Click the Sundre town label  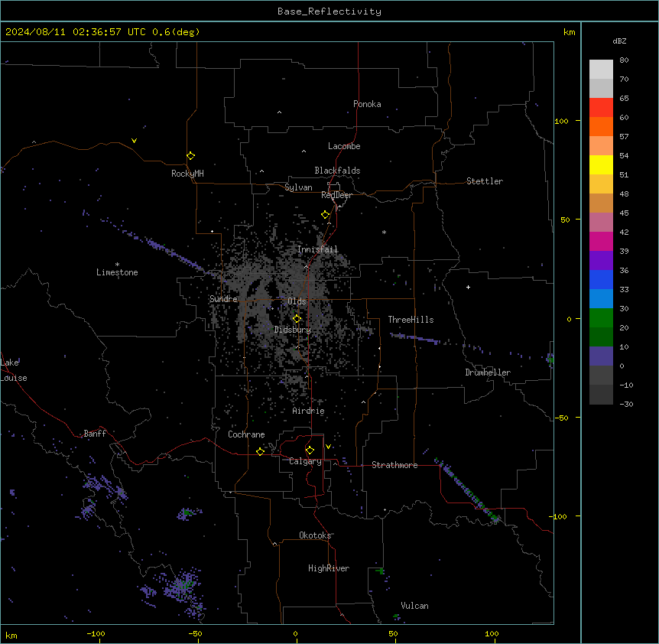[x=223, y=299]
